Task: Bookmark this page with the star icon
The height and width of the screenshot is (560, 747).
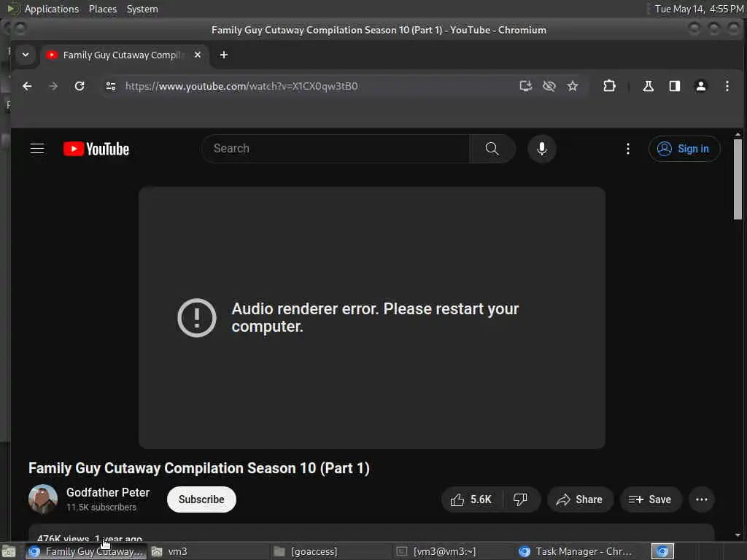Action: [x=572, y=86]
